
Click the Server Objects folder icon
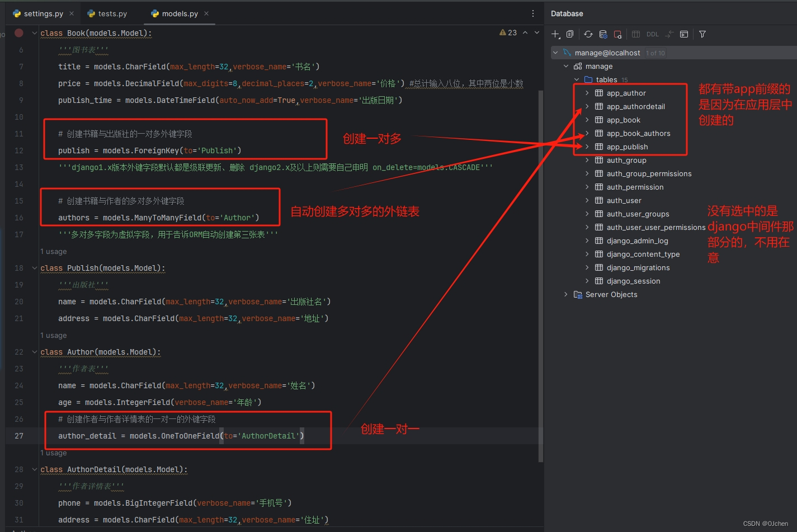[x=578, y=294]
